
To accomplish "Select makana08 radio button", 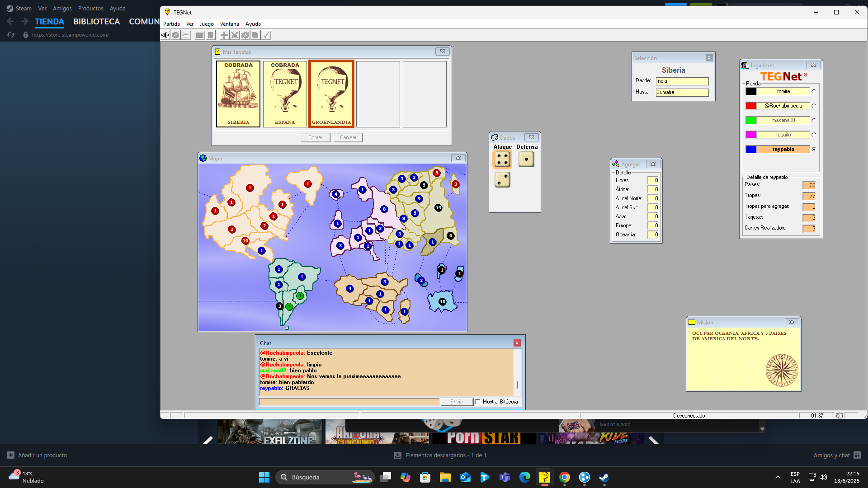I will (x=814, y=121).
